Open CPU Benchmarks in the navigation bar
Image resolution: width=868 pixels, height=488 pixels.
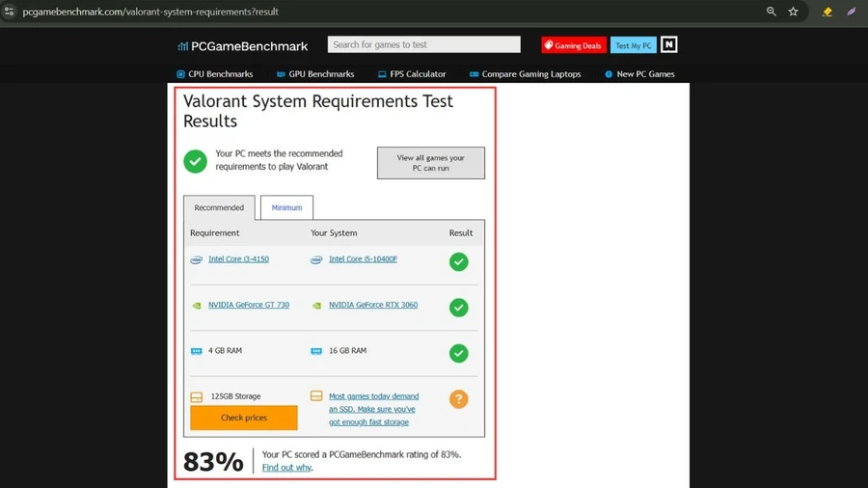point(215,74)
